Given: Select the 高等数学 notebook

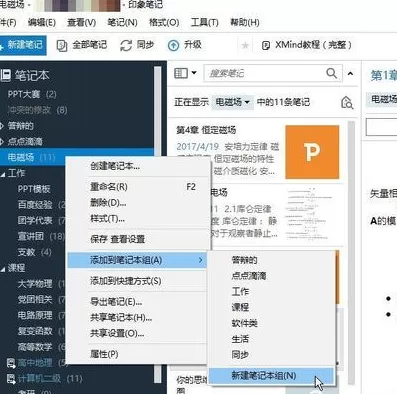Looking at the screenshot, I should pyautogui.click(x=35, y=347).
